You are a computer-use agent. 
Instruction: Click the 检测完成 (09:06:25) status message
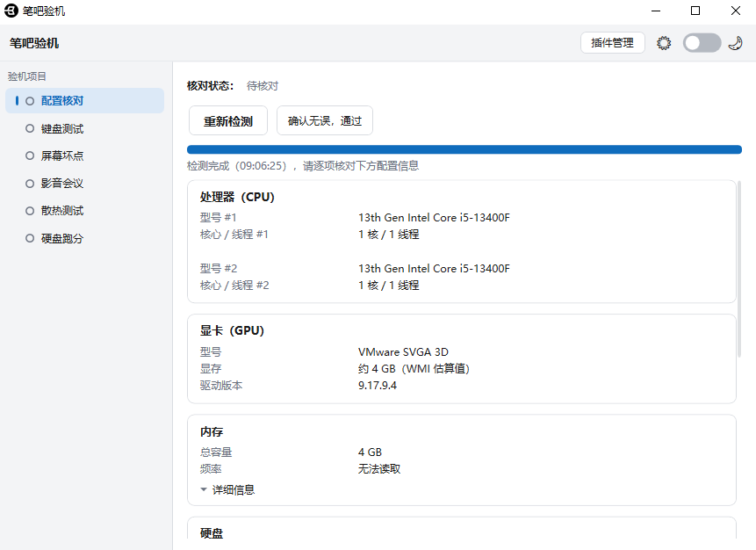(x=303, y=166)
